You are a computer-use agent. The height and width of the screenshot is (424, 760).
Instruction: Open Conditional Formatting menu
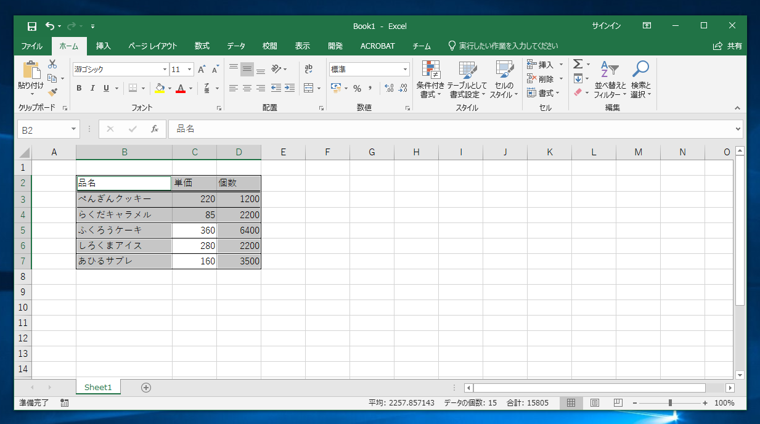click(x=430, y=79)
